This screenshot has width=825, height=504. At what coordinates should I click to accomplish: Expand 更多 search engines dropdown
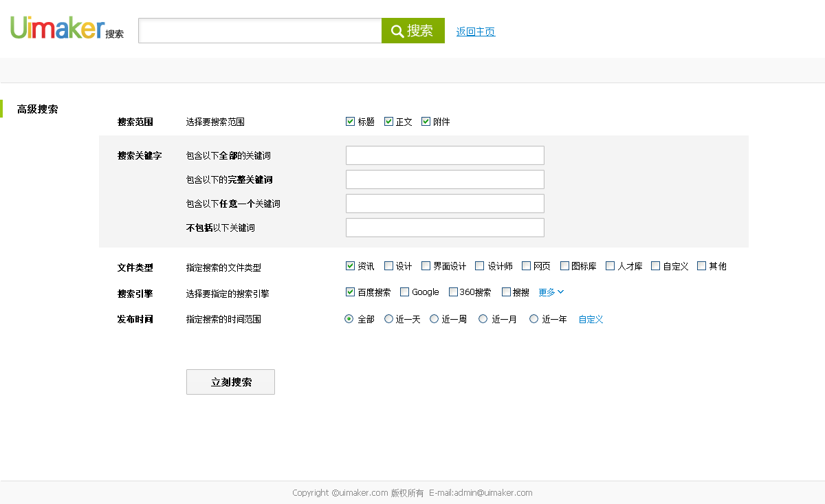[551, 292]
